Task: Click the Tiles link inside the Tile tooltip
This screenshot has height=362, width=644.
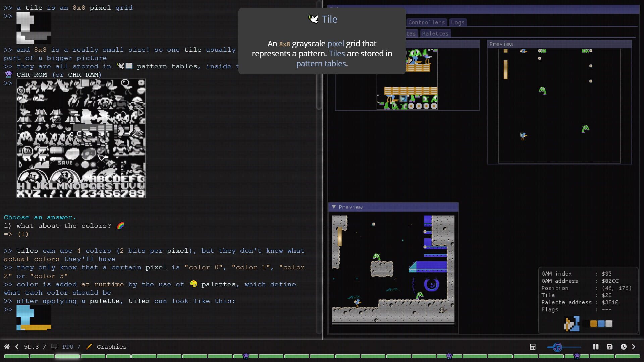Action: coord(337,53)
